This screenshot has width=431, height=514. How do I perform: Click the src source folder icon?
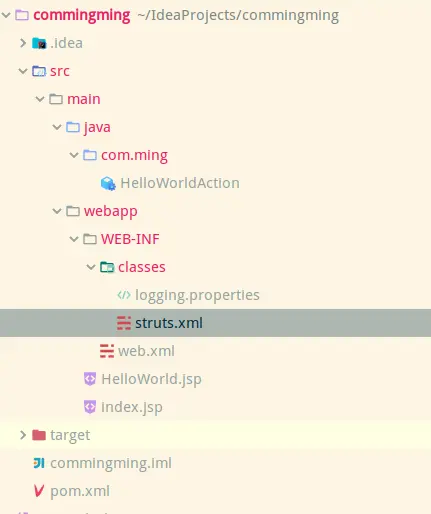39,71
